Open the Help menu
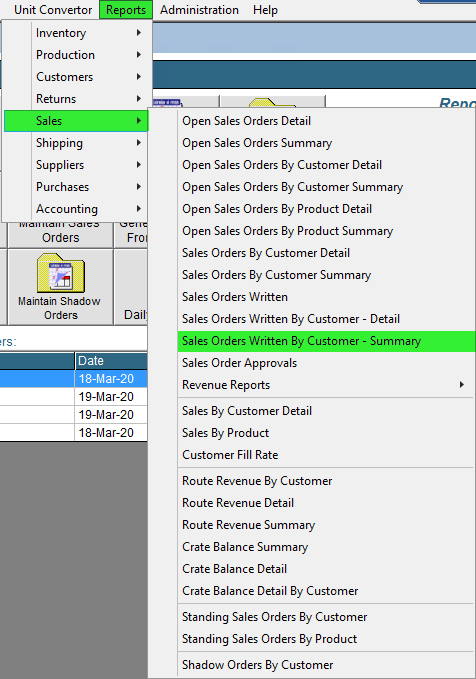 (x=265, y=10)
